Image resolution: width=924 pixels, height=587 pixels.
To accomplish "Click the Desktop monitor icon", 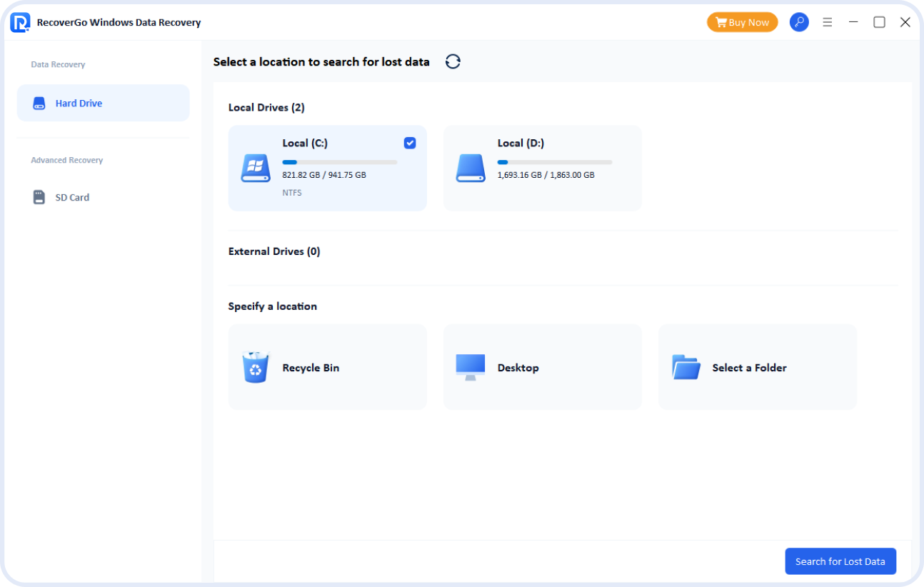I will [x=471, y=367].
